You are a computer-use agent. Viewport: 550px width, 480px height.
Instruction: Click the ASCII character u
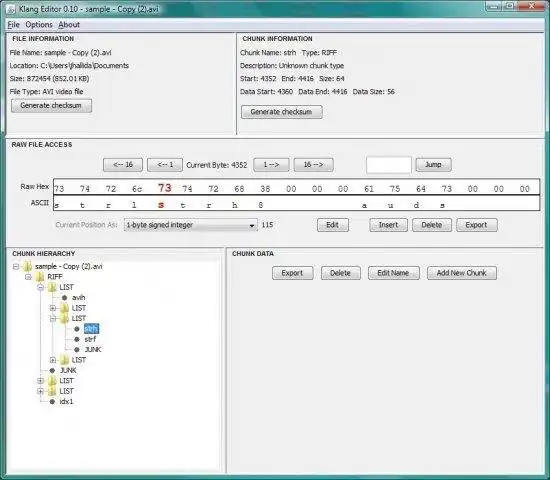[390, 205]
